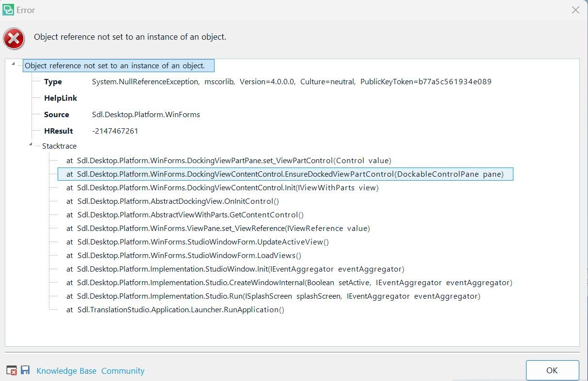This screenshot has height=381, width=588.
Task: Open the Community link
Action: (123, 370)
